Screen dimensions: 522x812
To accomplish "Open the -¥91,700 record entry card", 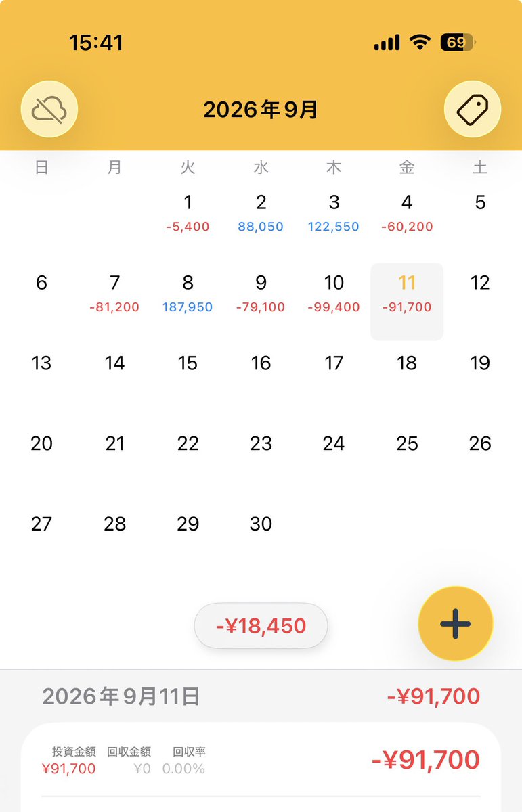I will pos(261,767).
